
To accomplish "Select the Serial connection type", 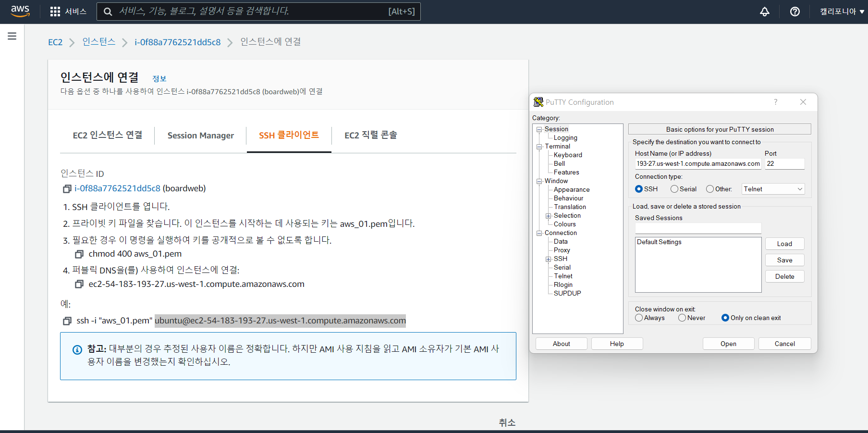I will click(x=674, y=189).
